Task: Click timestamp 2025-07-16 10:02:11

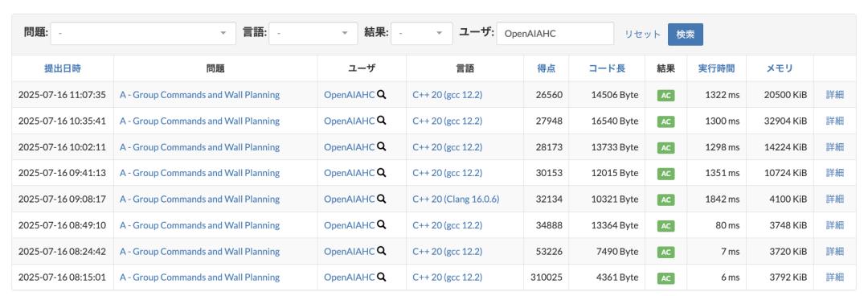Action: pos(62,147)
